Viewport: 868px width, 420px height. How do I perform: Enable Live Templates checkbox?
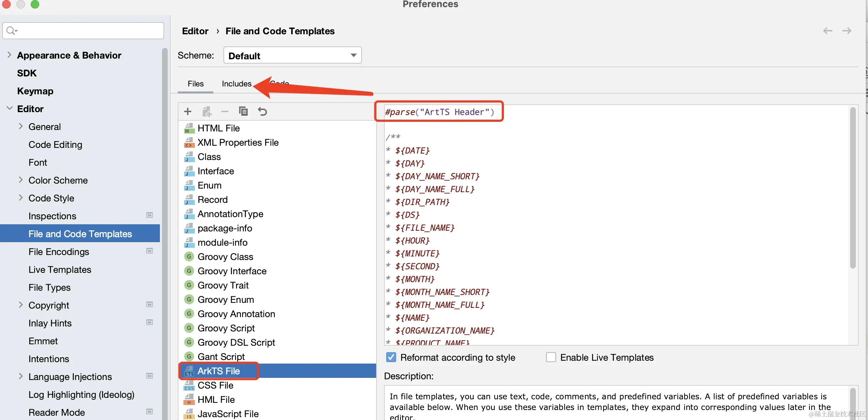[x=551, y=357]
